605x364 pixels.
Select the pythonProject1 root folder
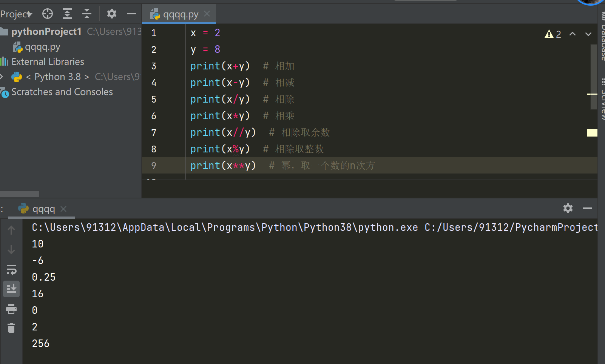click(x=46, y=31)
